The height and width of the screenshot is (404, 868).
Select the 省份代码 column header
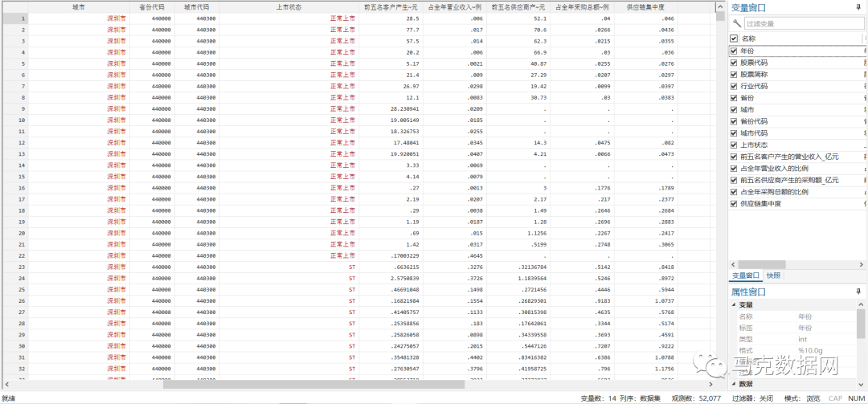[x=151, y=6]
